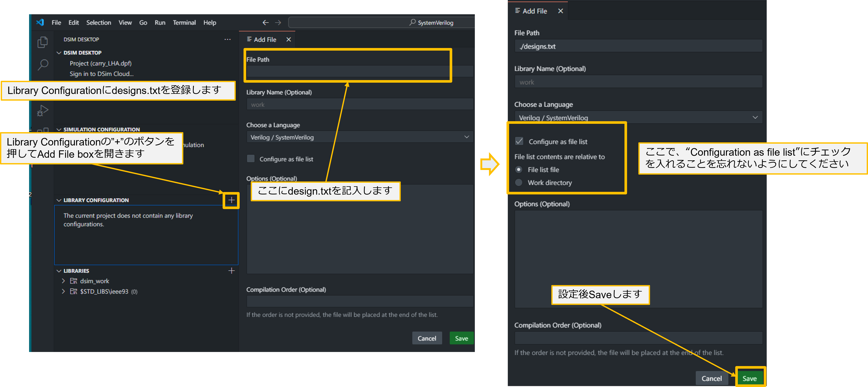Close the Add File tab in right panel
This screenshot has height=387, width=868.
(x=560, y=11)
